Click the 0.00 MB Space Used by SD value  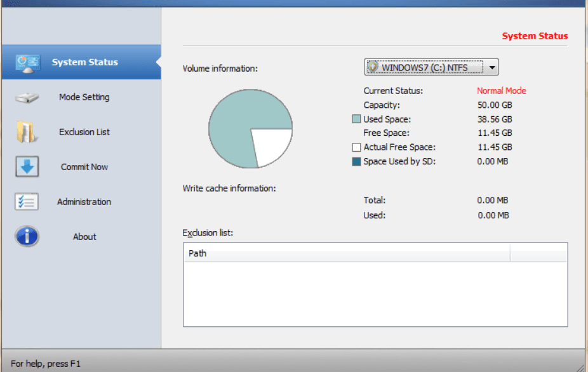coord(492,161)
